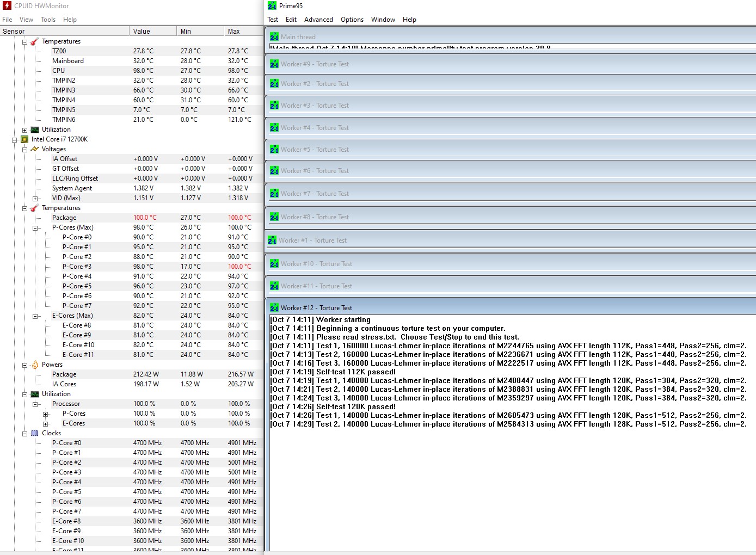Viewport: 756px width, 555px height.
Task: Click the CPUID HWMonitor title bar icon
Action: pyautogui.click(x=7, y=6)
